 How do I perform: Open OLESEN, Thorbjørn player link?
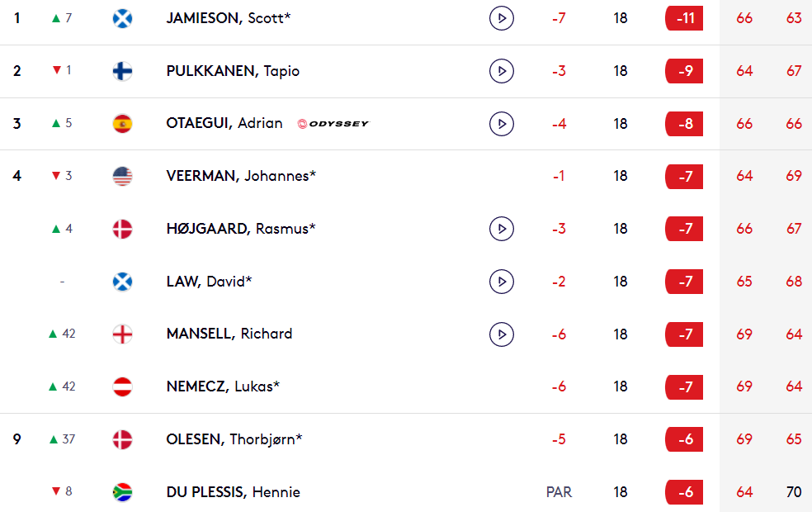234,439
